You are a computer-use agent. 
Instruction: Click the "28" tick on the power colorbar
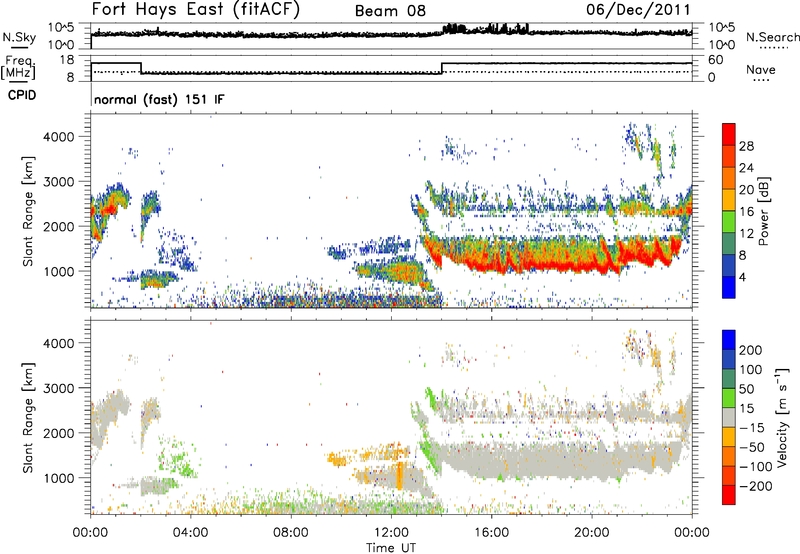(x=746, y=146)
